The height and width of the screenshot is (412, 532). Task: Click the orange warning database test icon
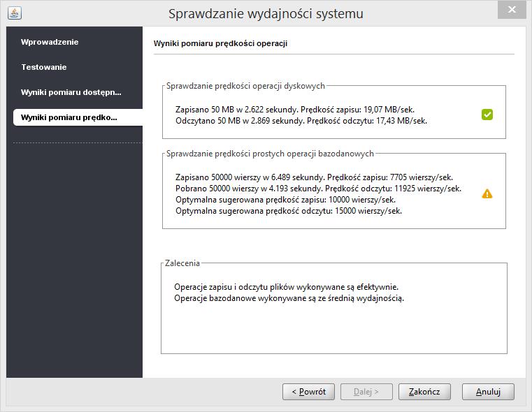(x=487, y=193)
